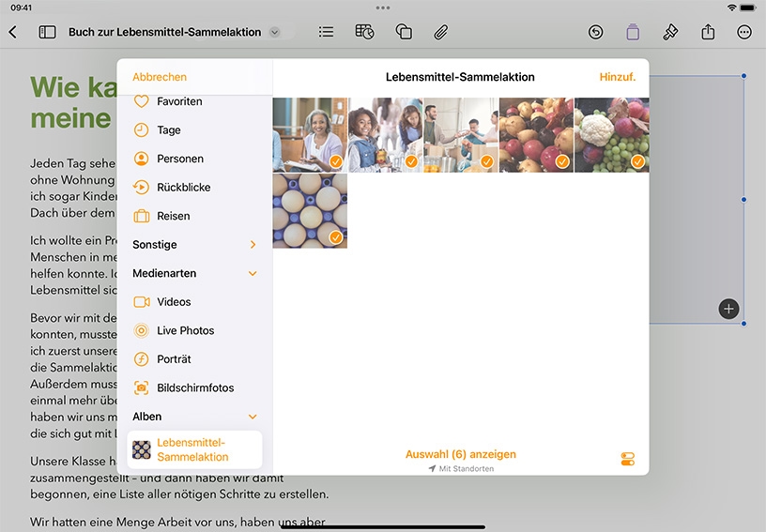The height and width of the screenshot is (532, 766).
Task: Tap Auswahl (6) anzeigen
Action: tap(461, 454)
